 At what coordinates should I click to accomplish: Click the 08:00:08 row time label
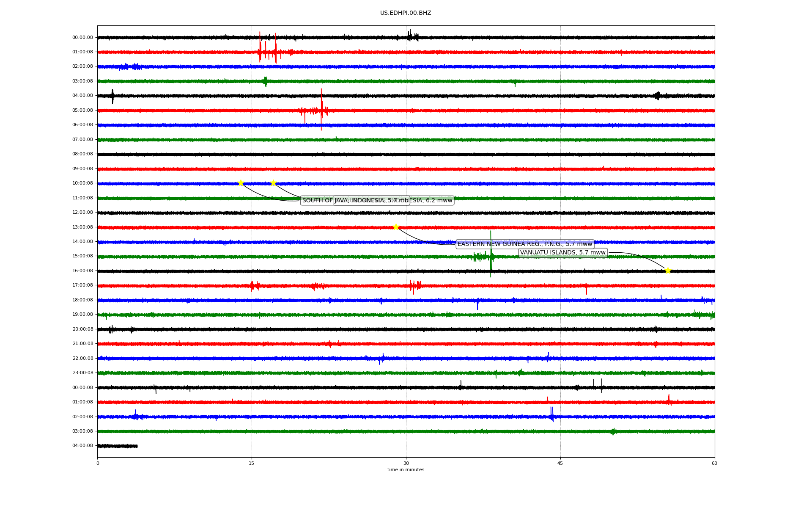pos(82,154)
